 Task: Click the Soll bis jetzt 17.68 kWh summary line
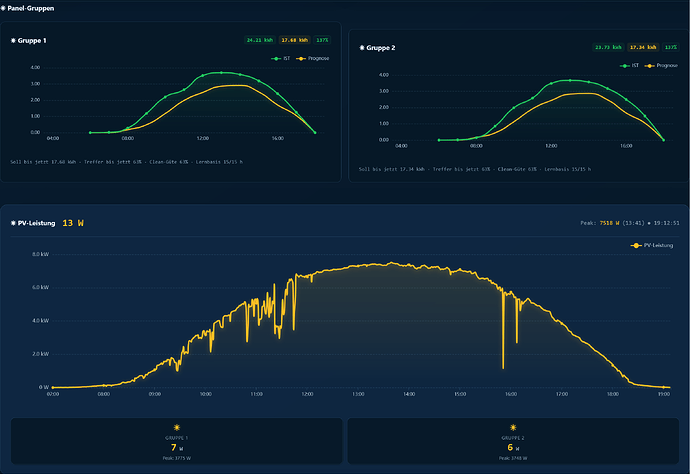coord(127,162)
